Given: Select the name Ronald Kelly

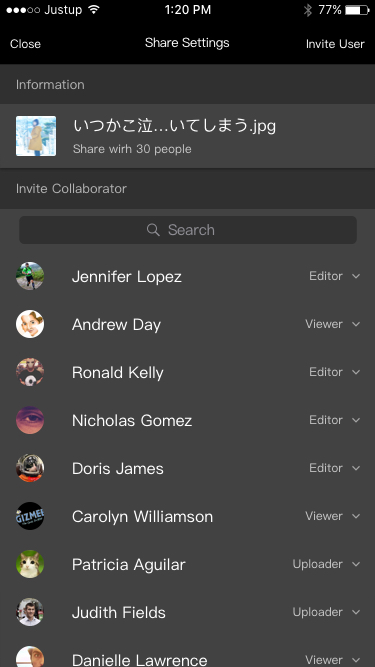Looking at the screenshot, I should (x=118, y=373).
